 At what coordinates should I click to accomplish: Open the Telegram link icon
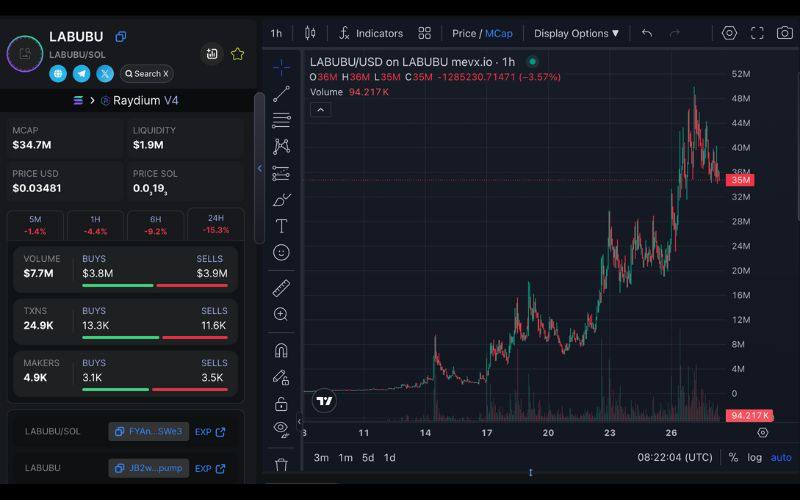point(81,73)
